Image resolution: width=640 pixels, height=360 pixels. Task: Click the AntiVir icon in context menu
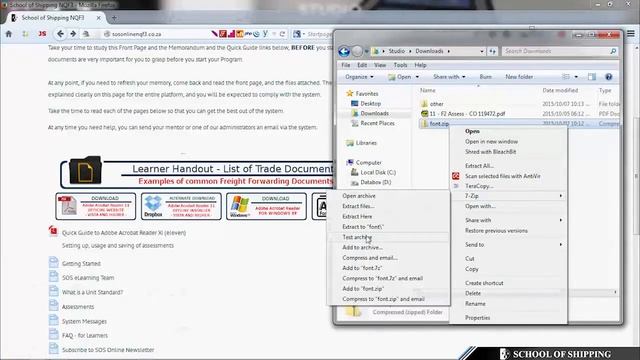tap(456, 176)
